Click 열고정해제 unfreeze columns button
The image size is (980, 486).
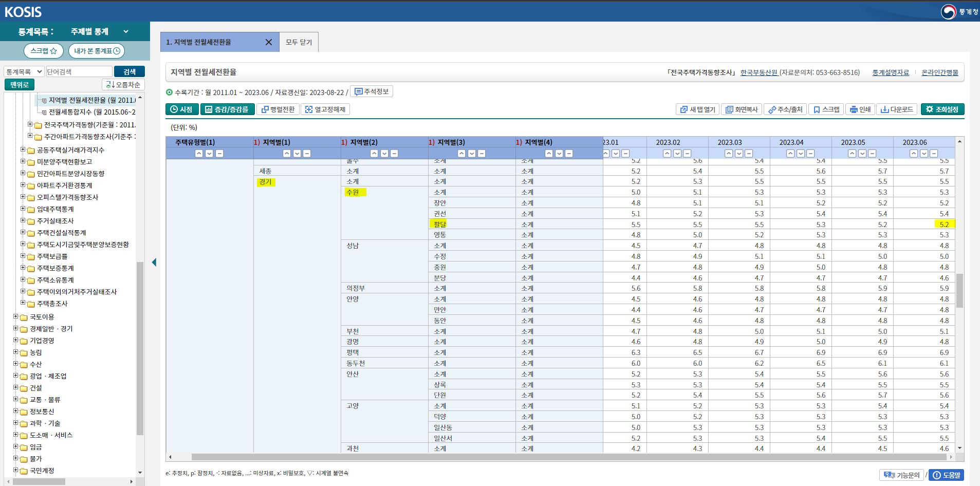325,109
